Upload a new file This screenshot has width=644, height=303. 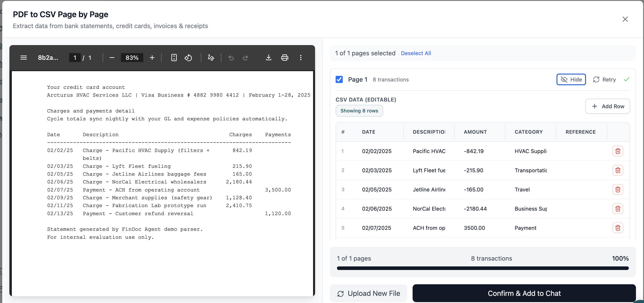368,293
